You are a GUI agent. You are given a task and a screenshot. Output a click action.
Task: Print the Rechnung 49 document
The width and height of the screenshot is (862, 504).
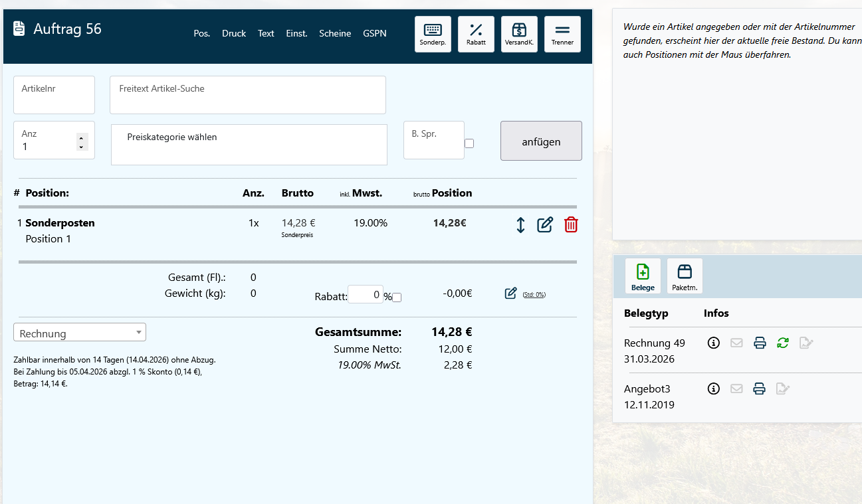(x=760, y=343)
